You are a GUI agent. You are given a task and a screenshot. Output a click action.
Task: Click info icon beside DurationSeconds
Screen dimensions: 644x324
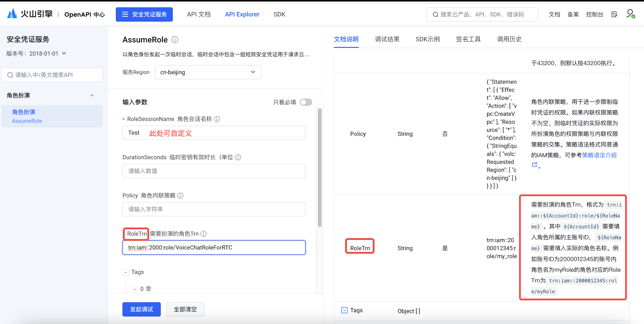click(238, 157)
